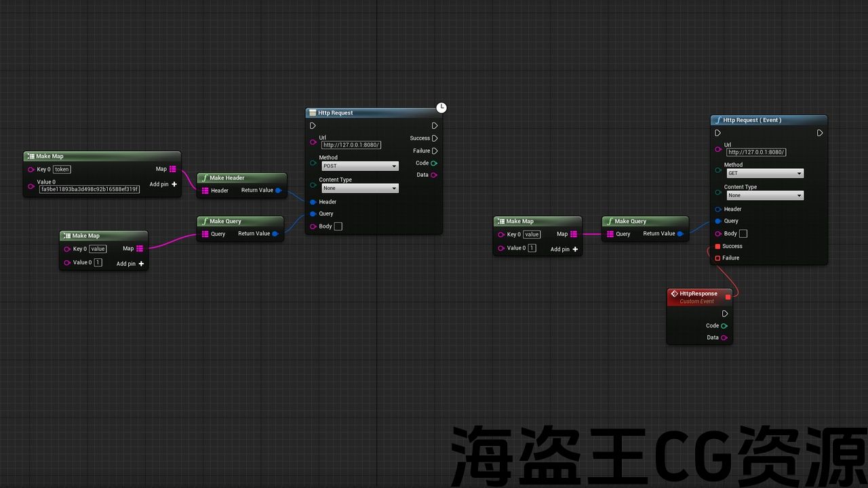Click the Url field on Http Request node
868x488 pixels.
351,145
